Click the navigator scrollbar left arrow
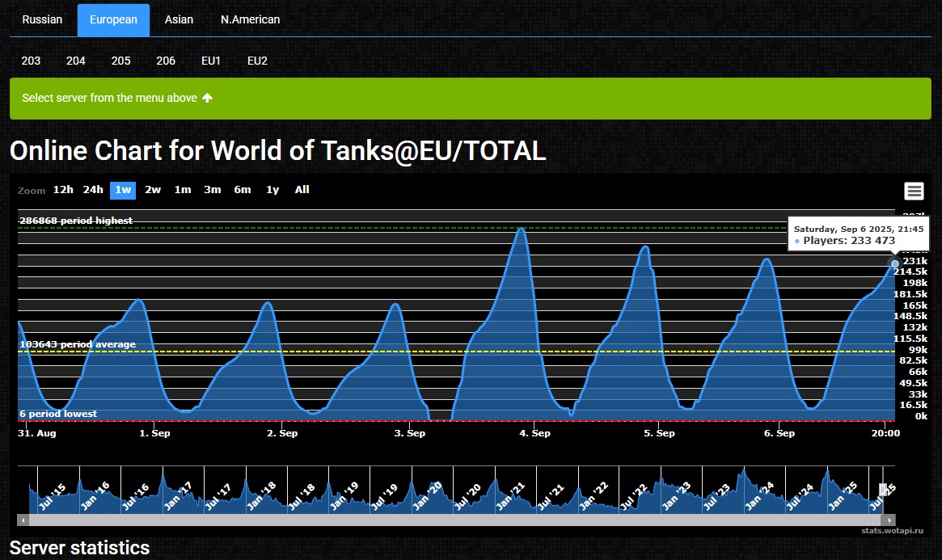942x560 pixels. click(x=23, y=520)
